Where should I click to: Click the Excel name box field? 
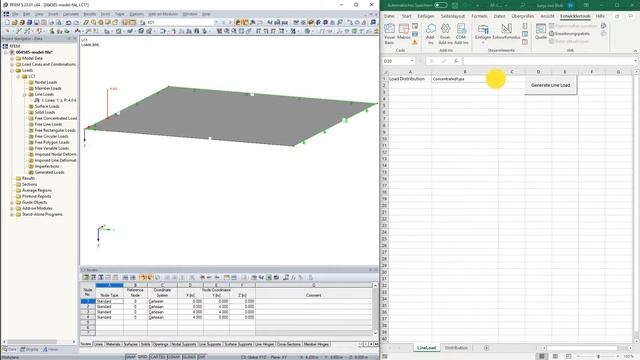pos(396,61)
